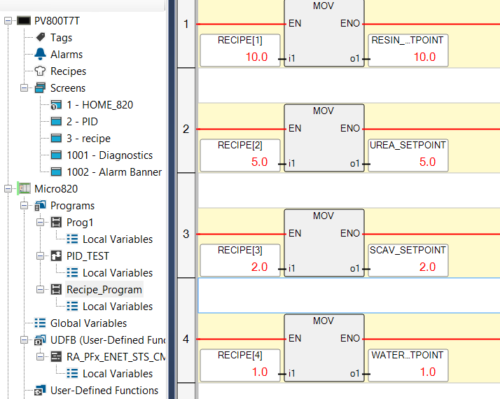
Task: Select 1001 - Diagnostics screen
Action: pyautogui.click(x=110, y=155)
